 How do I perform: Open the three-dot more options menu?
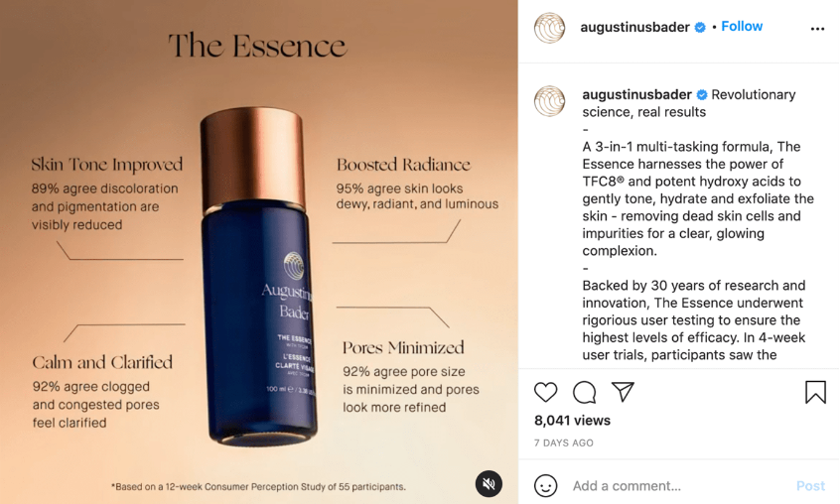[817, 29]
